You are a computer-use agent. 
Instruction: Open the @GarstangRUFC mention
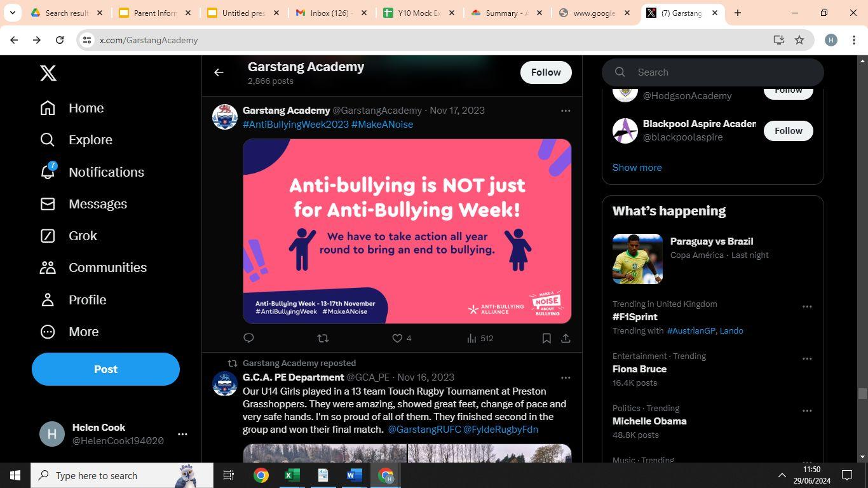pyautogui.click(x=424, y=430)
